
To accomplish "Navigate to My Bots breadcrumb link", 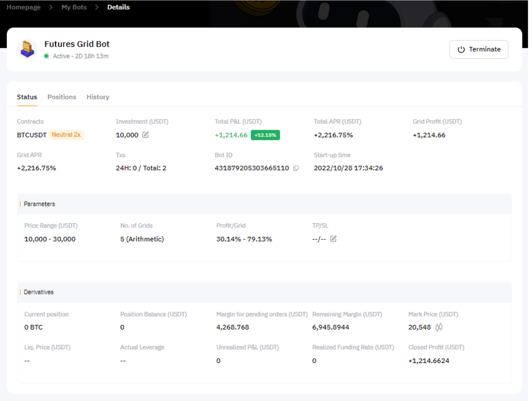I will [74, 7].
